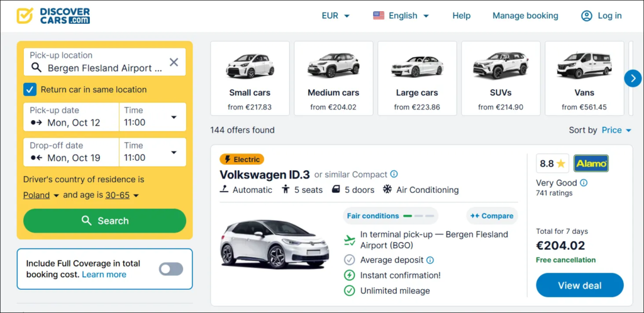Viewport: 644px width, 313px height.
Task: Click the 5 seats person icon
Action: pos(286,190)
